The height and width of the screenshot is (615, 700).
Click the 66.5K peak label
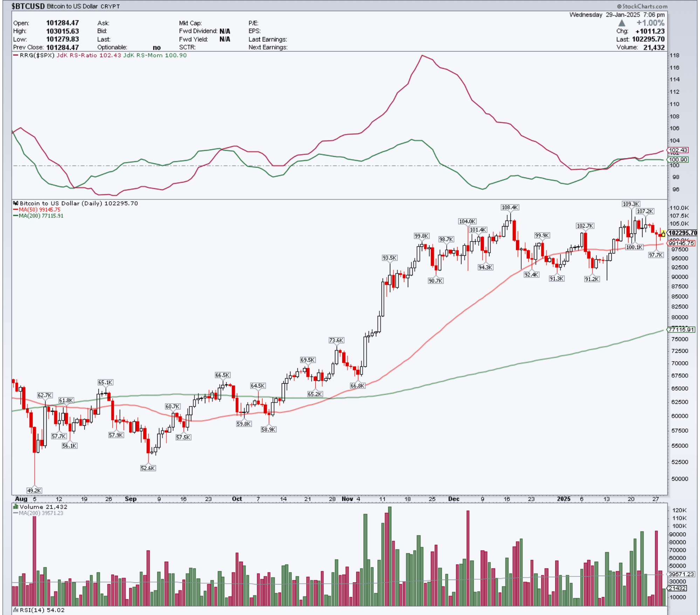[x=222, y=375]
